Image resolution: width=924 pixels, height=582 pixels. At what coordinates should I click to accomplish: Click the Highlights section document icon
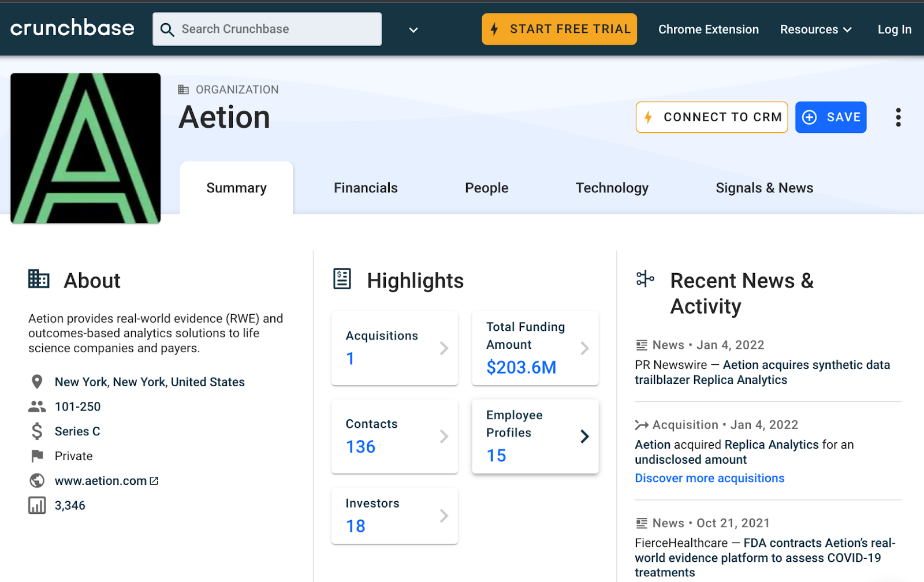pyautogui.click(x=342, y=279)
